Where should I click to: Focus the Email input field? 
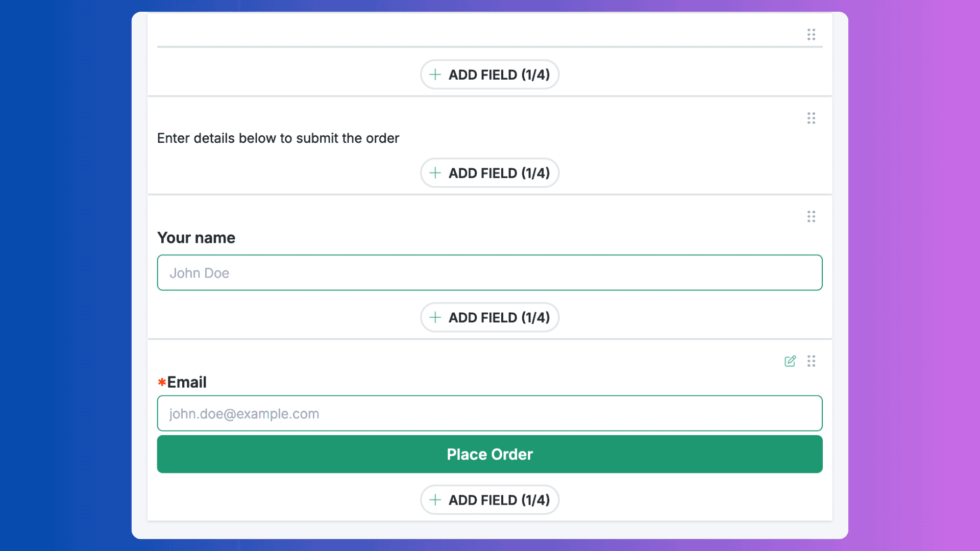point(489,413)
